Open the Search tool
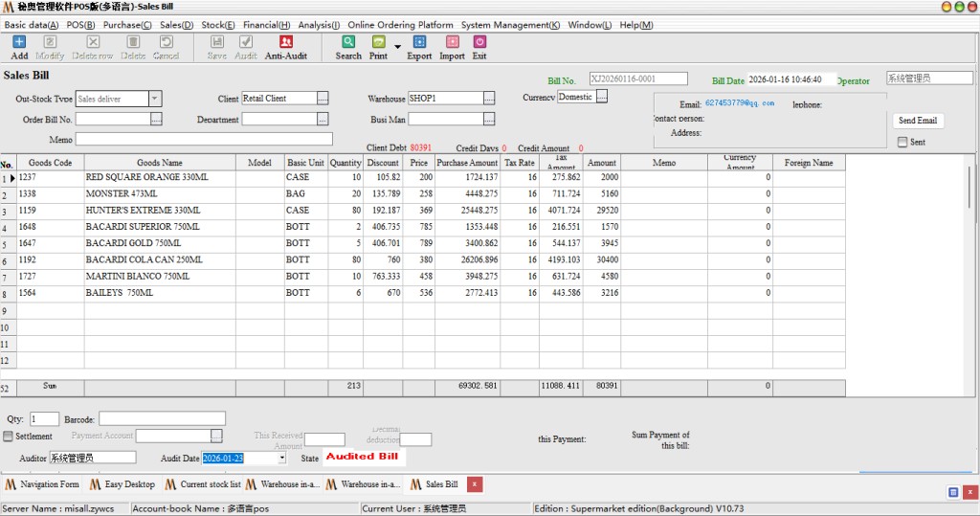 coord(348,42)
